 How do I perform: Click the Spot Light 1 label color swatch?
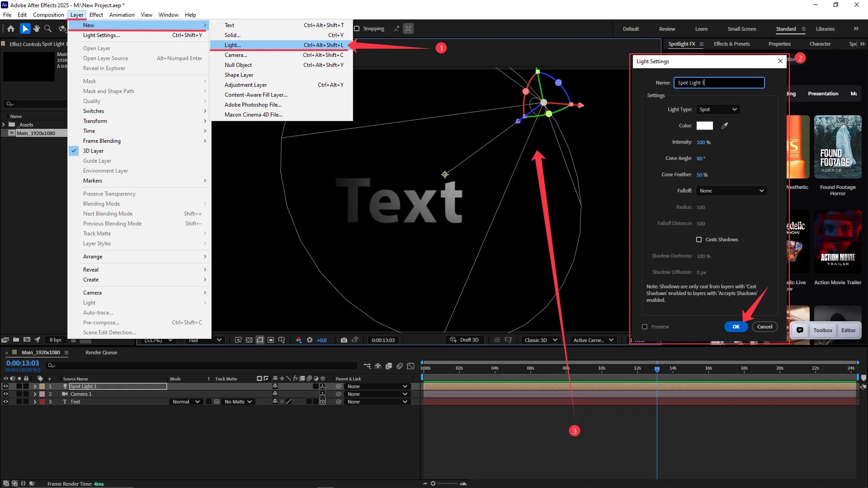pos(42,386)
